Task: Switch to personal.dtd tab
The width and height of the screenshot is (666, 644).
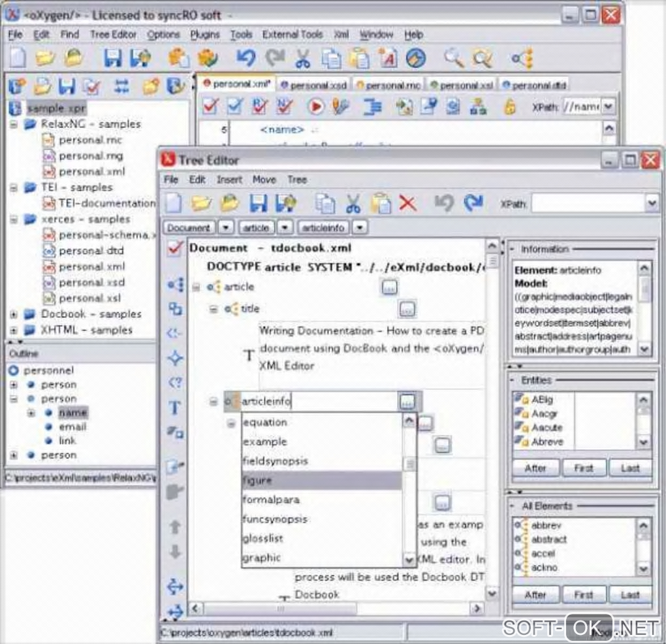Action: point(535,86)
